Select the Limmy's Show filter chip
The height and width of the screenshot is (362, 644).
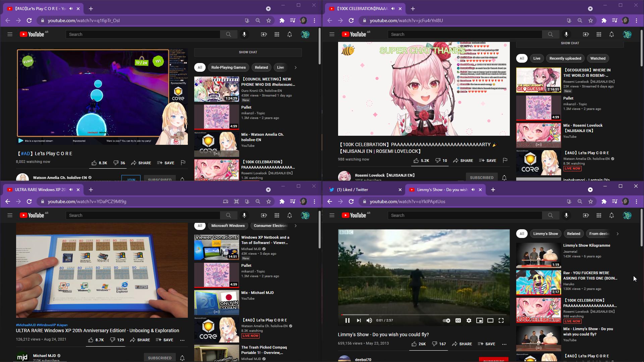coord(545,234)
